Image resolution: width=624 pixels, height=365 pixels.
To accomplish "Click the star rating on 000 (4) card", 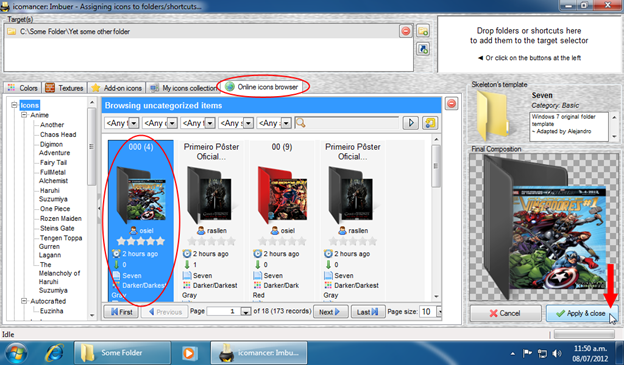I will [141, 241].
